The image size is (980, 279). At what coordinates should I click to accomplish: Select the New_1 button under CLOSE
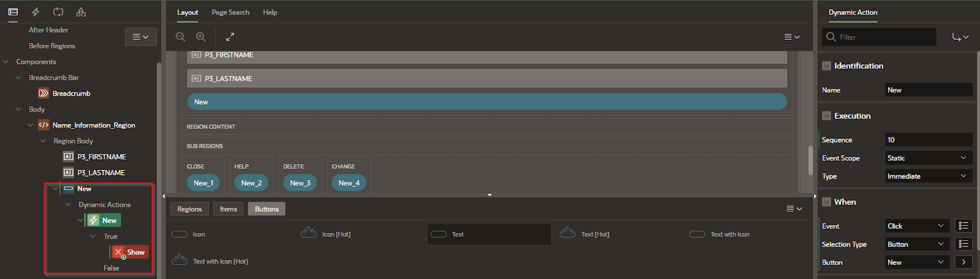tap(203, 183)
